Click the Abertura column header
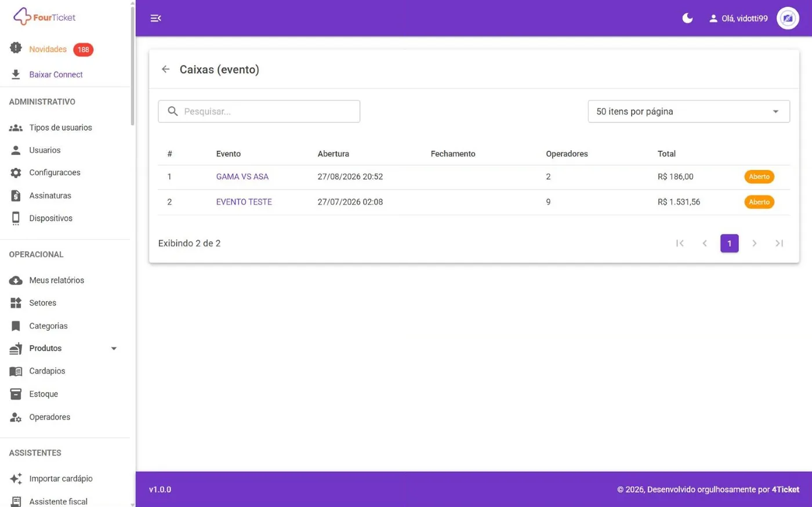 coord(333,154)
